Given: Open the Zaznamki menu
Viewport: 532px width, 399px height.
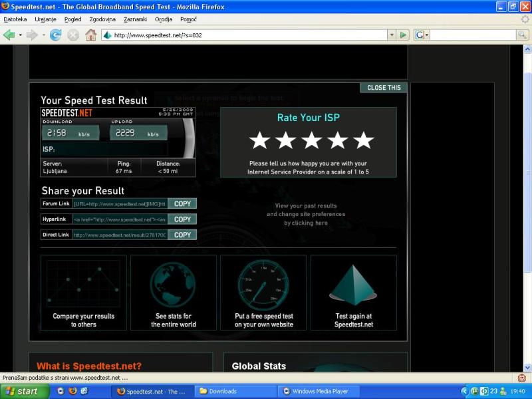Looking at the screenshot, I should pyautogui.click(x=135, y=19).
